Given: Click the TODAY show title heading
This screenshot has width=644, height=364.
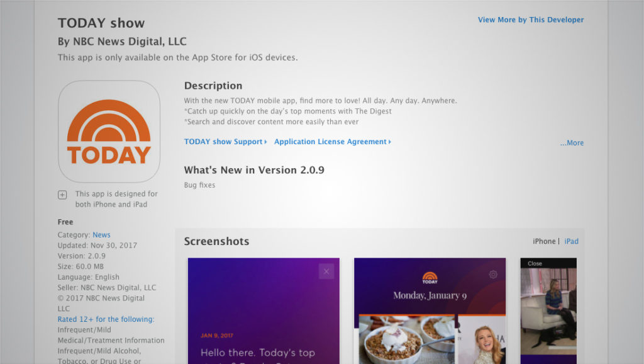Looking at the screenshot, I should tap(101, 23).
